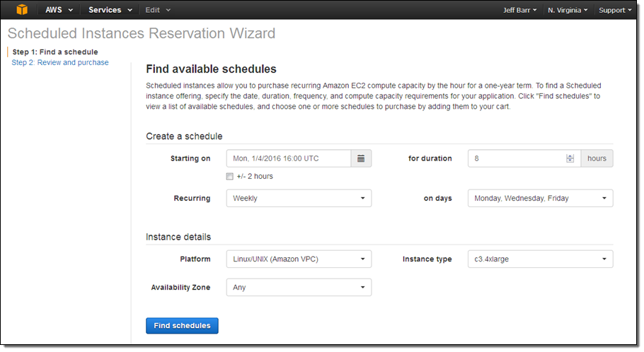Open the Edit menu
The height and width of the screenshot is (352, 644).
[x=157, y=10]
